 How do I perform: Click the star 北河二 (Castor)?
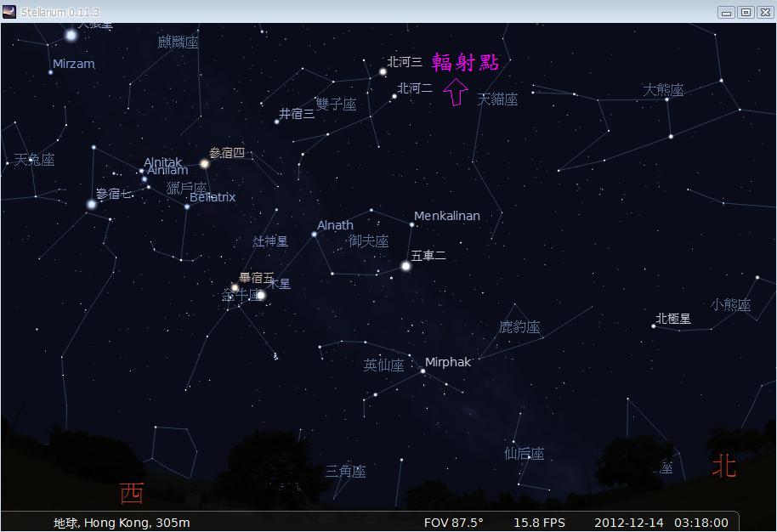pyautogui.click(x=394, y=96)
